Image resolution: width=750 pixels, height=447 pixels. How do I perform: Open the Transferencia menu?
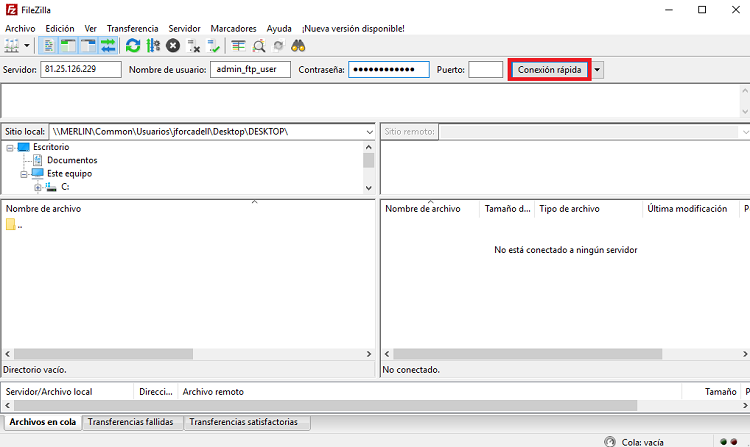[132, 29]
